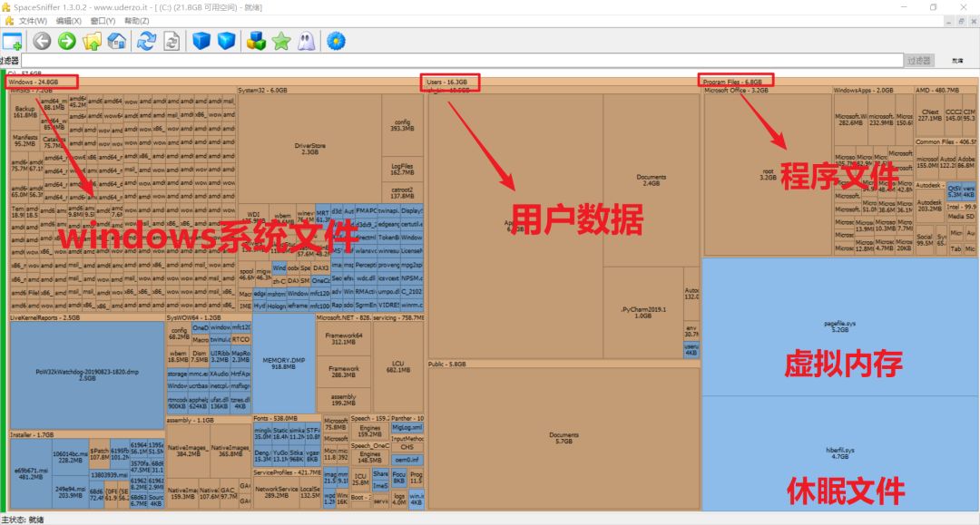Restore the inner child window
The width and height of the screenshot is (980, 525).
click(x=961, y=21)
